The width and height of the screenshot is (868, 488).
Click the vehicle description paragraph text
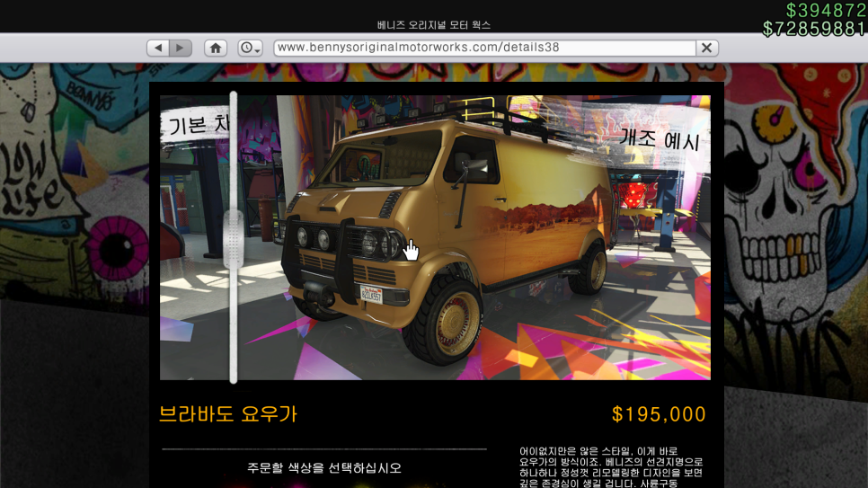(x=611, y=467)
